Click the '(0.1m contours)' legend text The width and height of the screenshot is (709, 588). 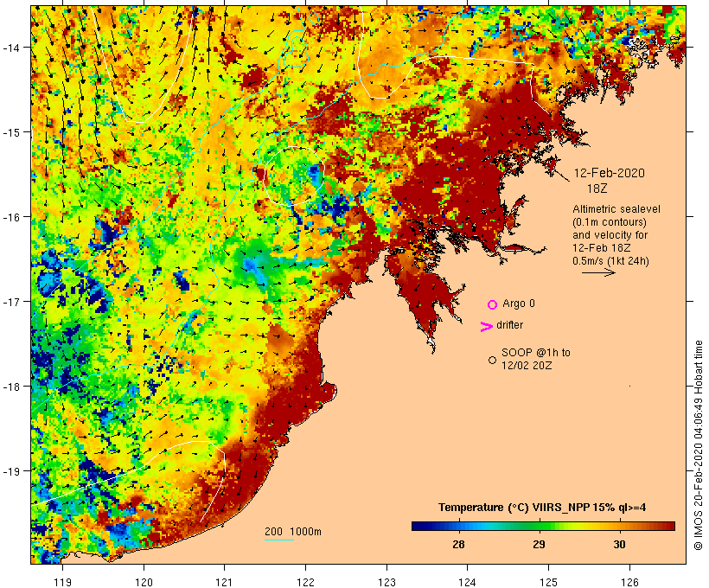[610, 222]
